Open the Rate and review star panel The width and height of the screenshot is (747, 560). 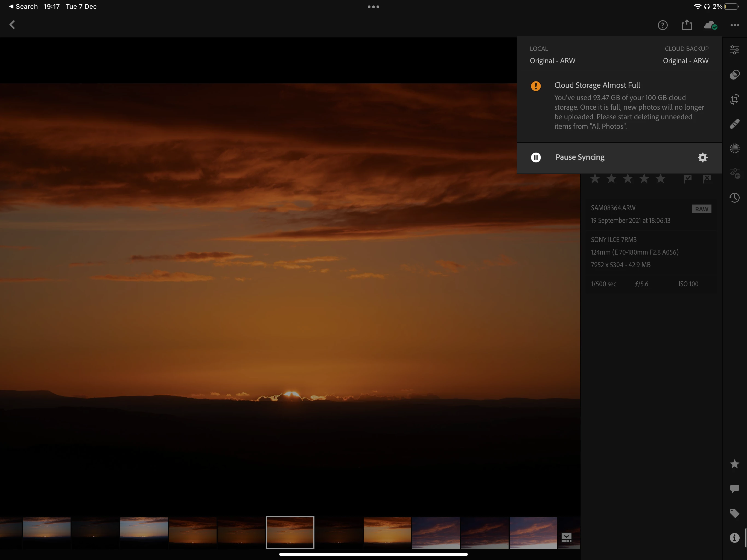[x=734, y=464]
